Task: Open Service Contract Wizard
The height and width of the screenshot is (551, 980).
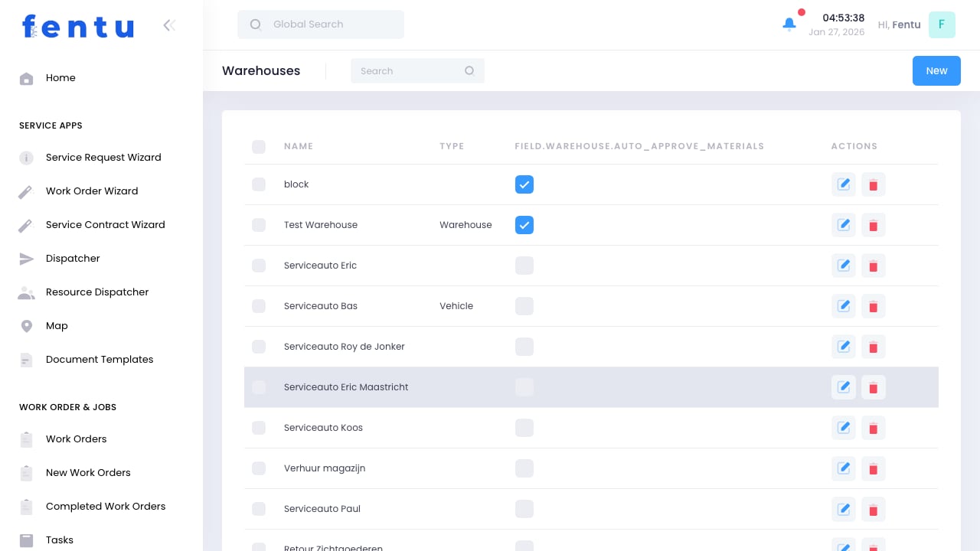Action: (x=106, y=225)
